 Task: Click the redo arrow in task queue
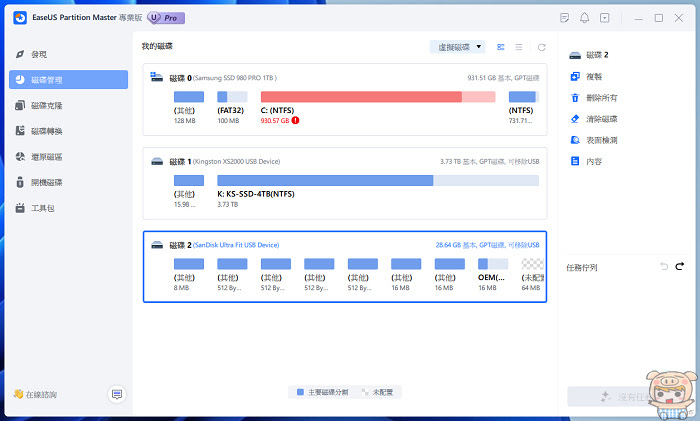(x=679, y=267)
